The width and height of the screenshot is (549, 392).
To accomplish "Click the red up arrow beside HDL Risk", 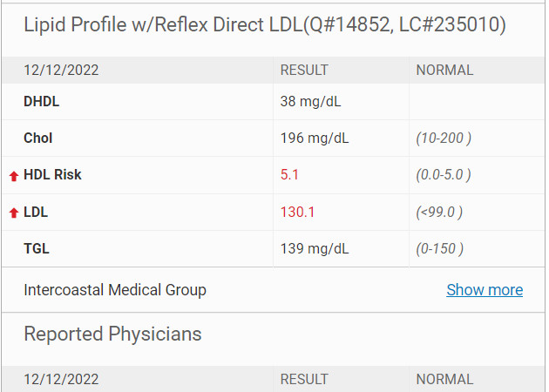I will point(14,176).
